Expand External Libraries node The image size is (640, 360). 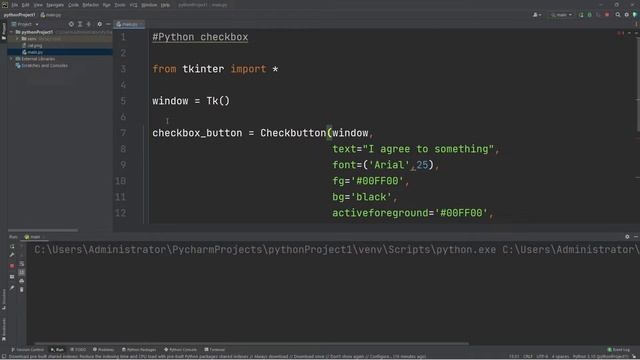point(11,59)
